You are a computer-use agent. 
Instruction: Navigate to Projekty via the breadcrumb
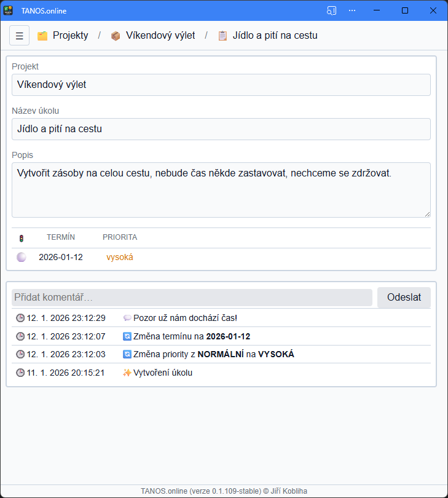click(70, 36)
